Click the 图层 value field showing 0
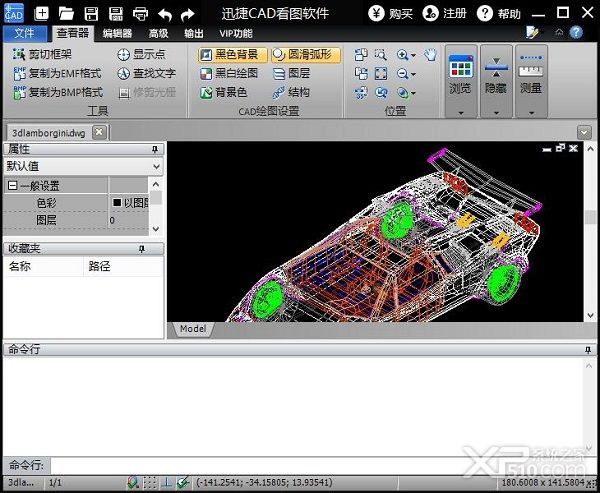Image resolution: width=600 pixels, height=493 pixels. (x=129, y=220)
